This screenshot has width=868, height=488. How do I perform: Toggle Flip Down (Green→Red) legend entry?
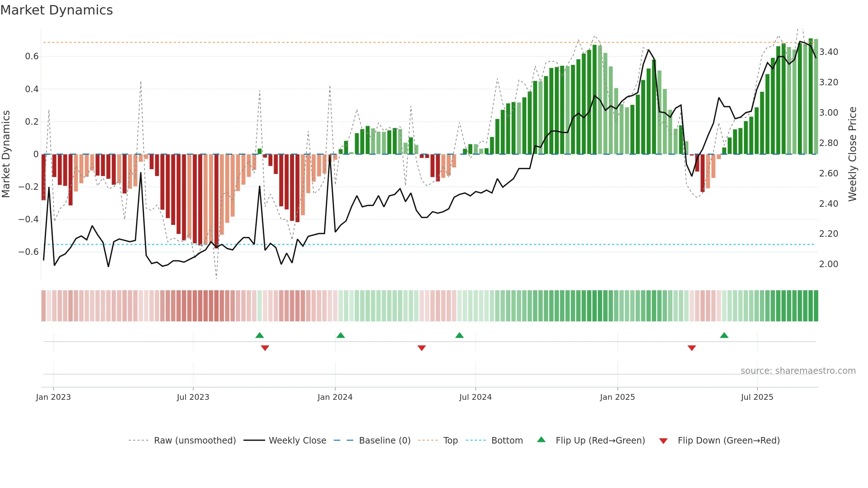coord(719,440)
